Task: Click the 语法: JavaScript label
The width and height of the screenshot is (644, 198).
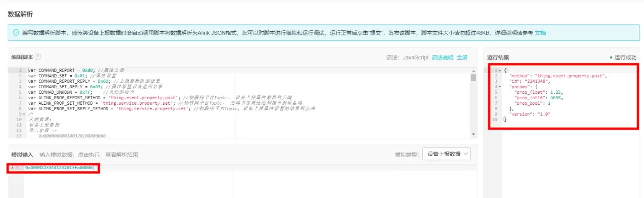Action: point(407,57)
